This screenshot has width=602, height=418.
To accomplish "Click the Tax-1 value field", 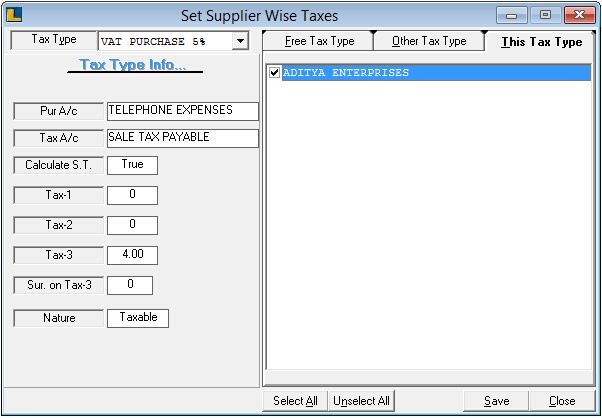I will click(132, 195).
